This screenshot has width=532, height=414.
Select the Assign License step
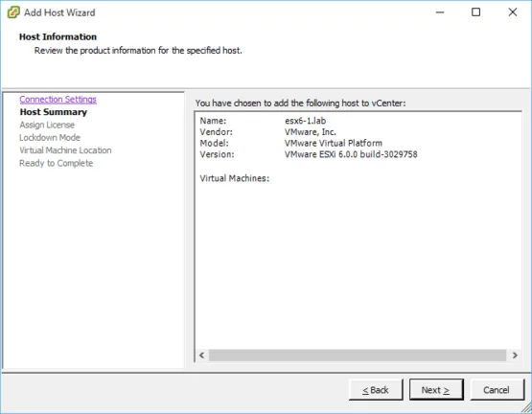point(47,125)
